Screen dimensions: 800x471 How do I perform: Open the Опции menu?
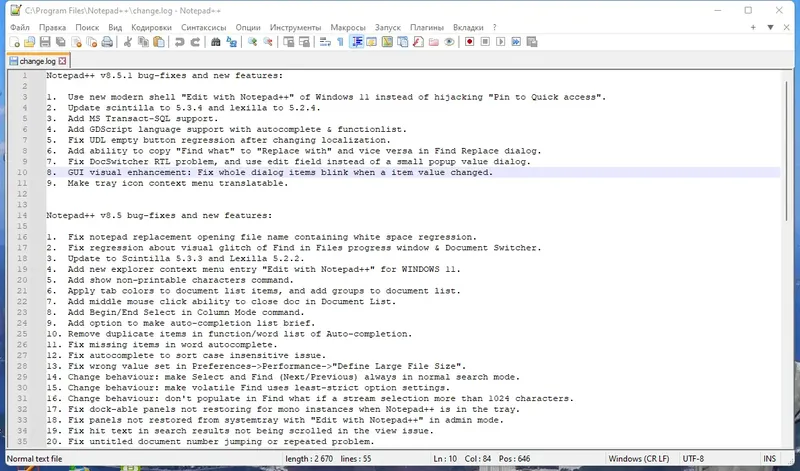(x=248, y=27)
